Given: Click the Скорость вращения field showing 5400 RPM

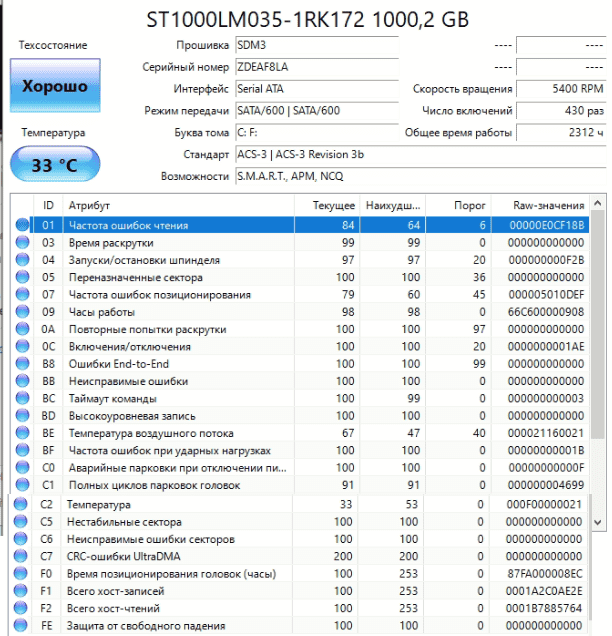Looking at the screenshot, I should [562, 89].
